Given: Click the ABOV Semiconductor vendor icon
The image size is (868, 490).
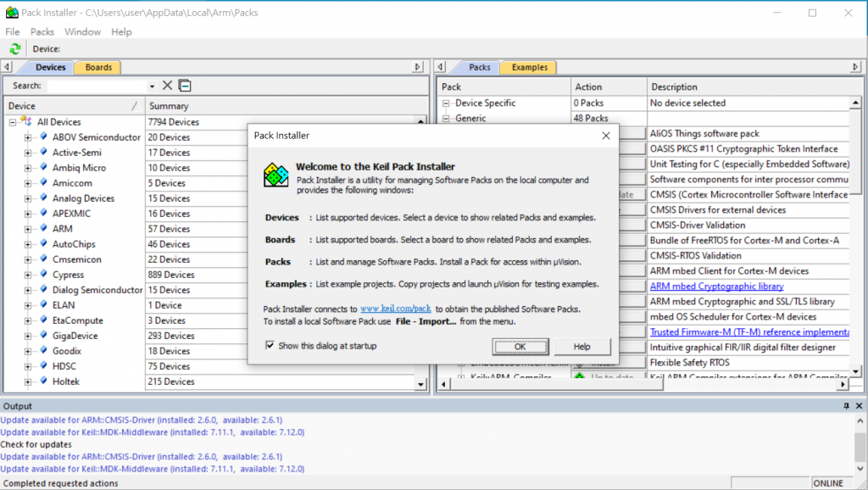Looking at the screenshot, I should (x=43, y=136).
